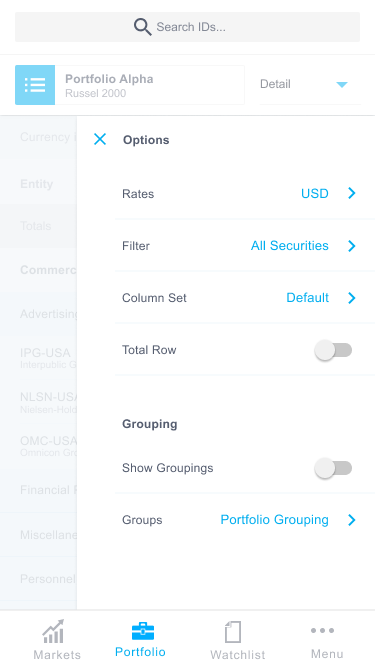Open Filter chevron next to All Securities

point(352,245)
